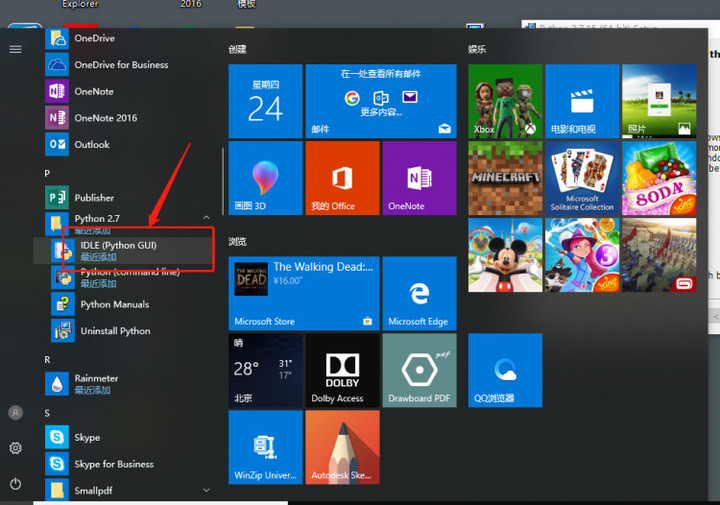This screenshot has width=720, height=505.
Task: Open the Gameloft war game tile
Action: pos(659,255)
